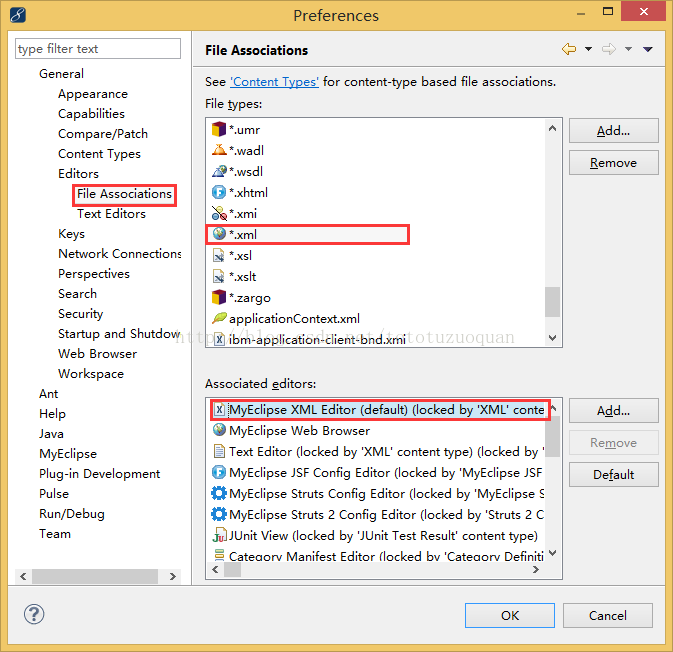Image resolution: width=673 pixels, height=652 pixels.
Task: Open the Text Editors preferences page
Action: (112, 214)
